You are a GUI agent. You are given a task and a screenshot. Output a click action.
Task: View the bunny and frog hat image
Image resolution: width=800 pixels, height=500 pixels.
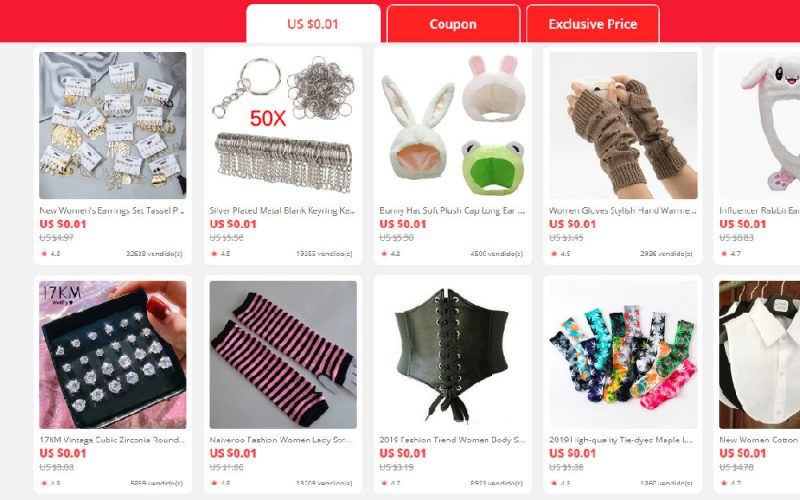click(x=453, y=125)
